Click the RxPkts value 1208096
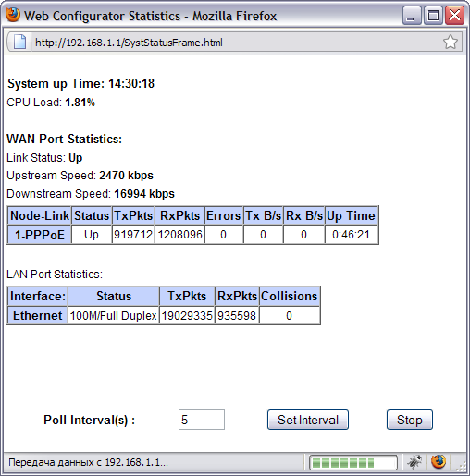Viewport: 470px width, 476px height. 179,235
